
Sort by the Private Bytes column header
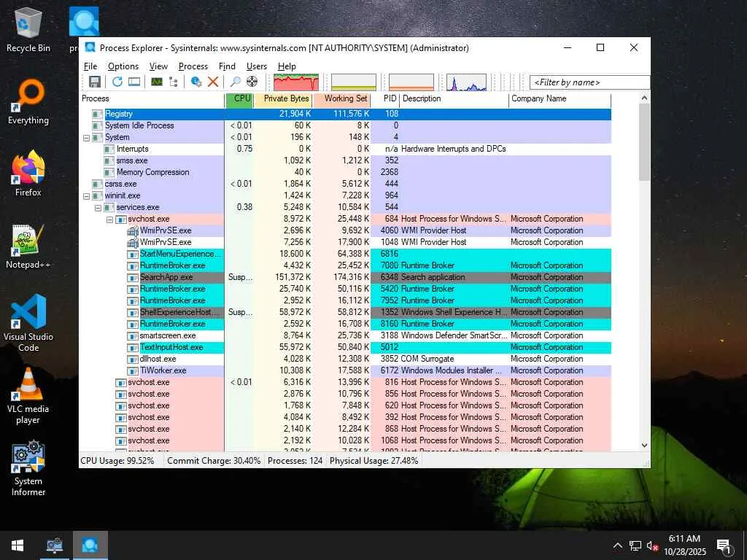[283, 98]
